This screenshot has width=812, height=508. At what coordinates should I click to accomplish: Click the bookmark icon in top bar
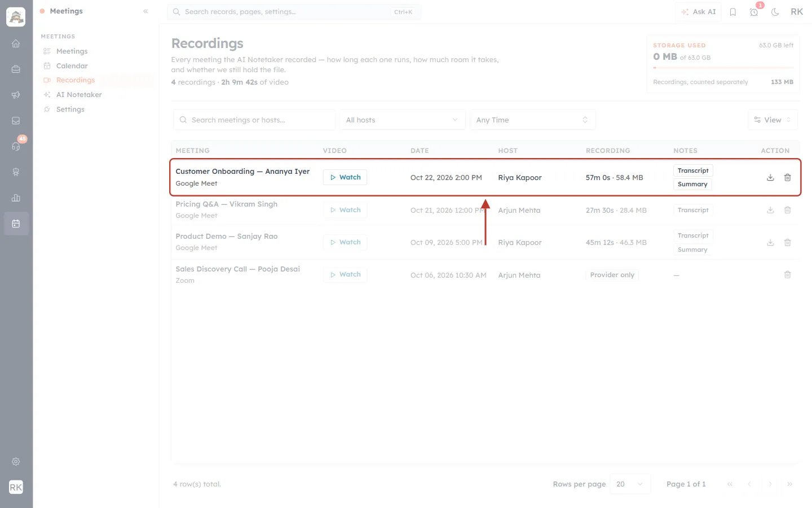pos(733,12)
